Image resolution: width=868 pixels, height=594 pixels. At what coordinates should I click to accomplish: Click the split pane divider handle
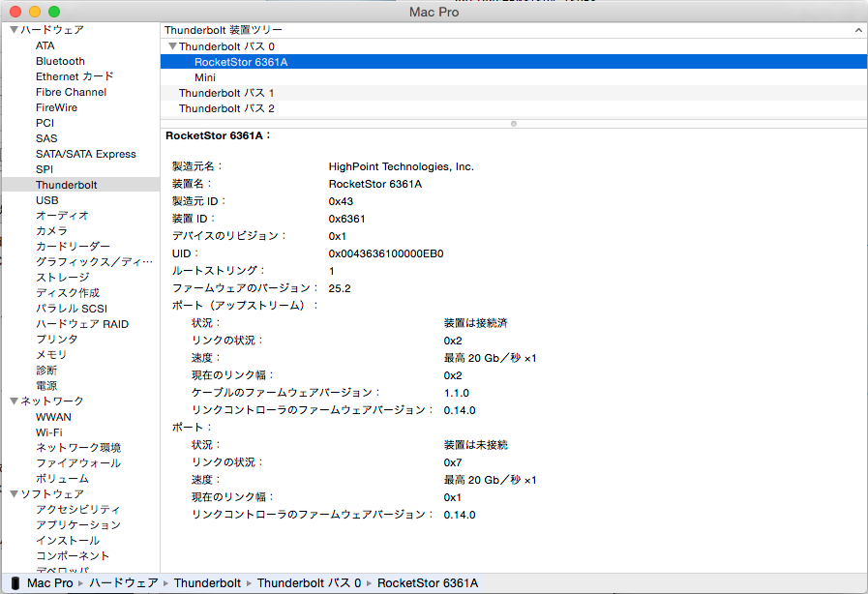coord(514,124)
